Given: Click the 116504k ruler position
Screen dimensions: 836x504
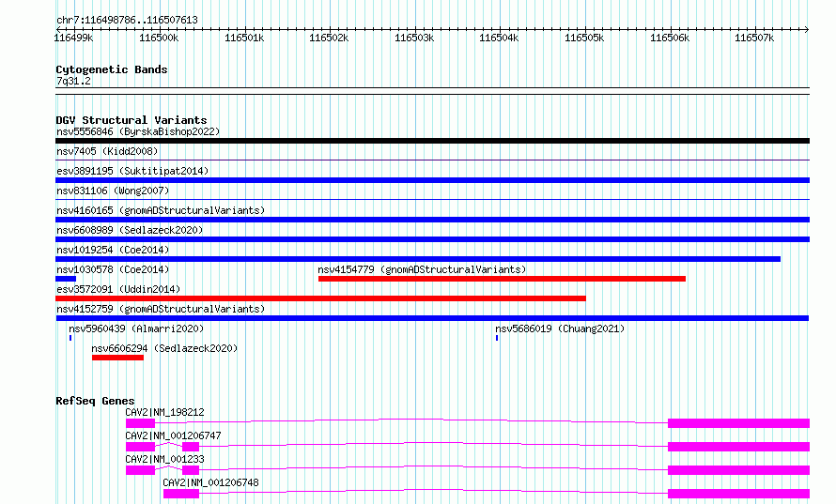Looking at the screenshot, I should click(x=499, y=38).
